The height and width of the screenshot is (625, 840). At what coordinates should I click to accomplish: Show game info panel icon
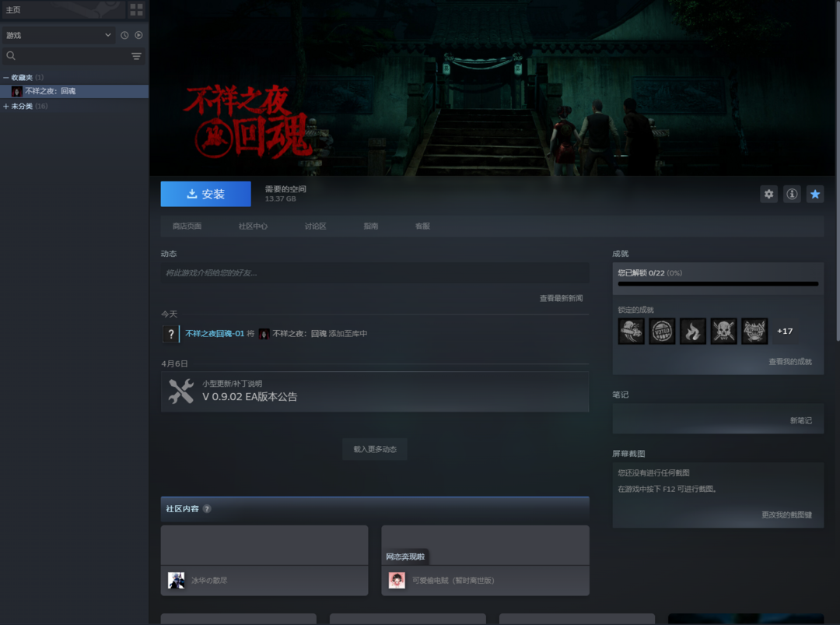click(792, 194)
